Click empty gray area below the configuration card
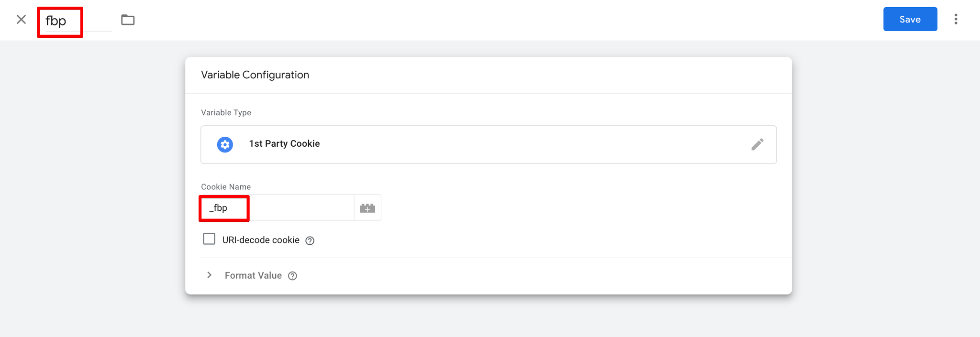The width and height of the screenshot is (980, 337). coord(488,318)
